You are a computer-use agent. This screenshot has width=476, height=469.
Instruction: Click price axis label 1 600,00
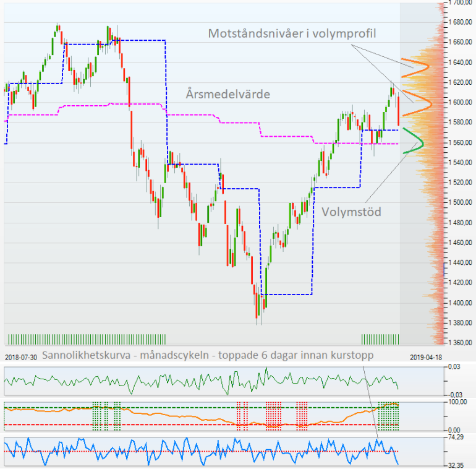point(460,102)
